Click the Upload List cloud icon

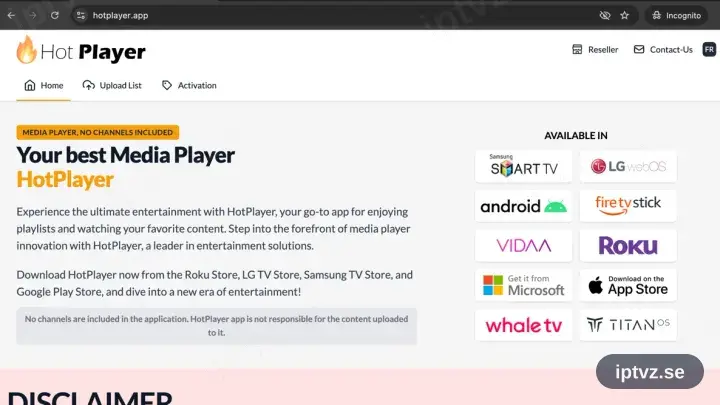point(89,85)
